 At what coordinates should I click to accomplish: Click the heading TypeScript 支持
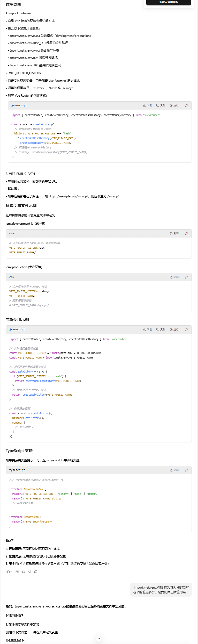(x=19, y=451)
